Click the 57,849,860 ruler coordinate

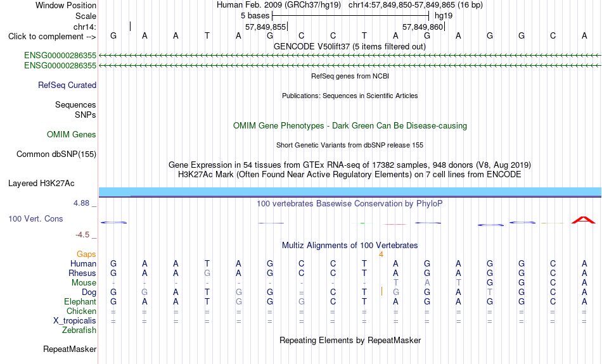point(423,27)
